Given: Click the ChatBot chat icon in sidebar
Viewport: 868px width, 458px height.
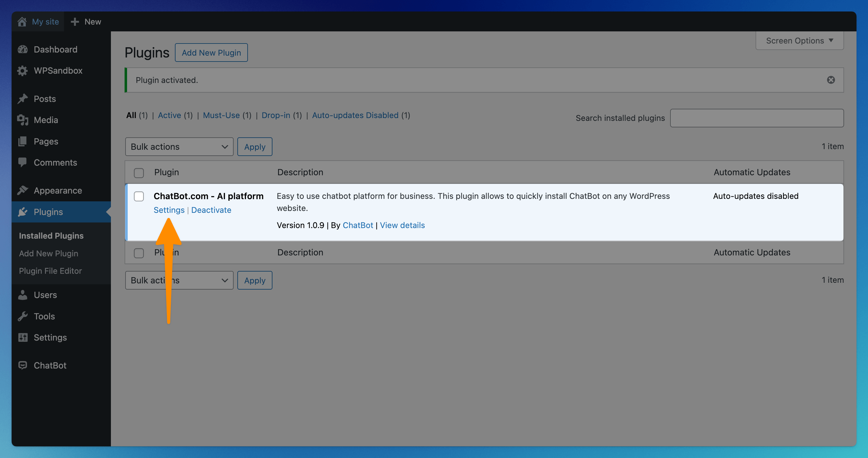Looking at the screenshot, I should point(23,365).
